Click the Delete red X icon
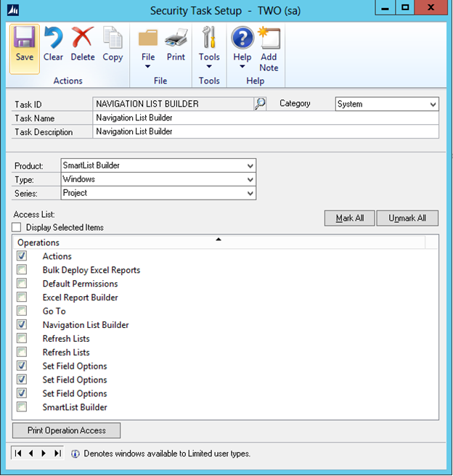Viewport: 453px width, 476px height. (83, 37)
